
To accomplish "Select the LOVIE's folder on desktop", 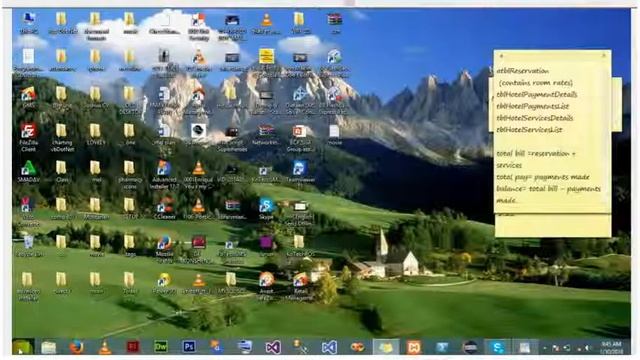I will point(96,134).
